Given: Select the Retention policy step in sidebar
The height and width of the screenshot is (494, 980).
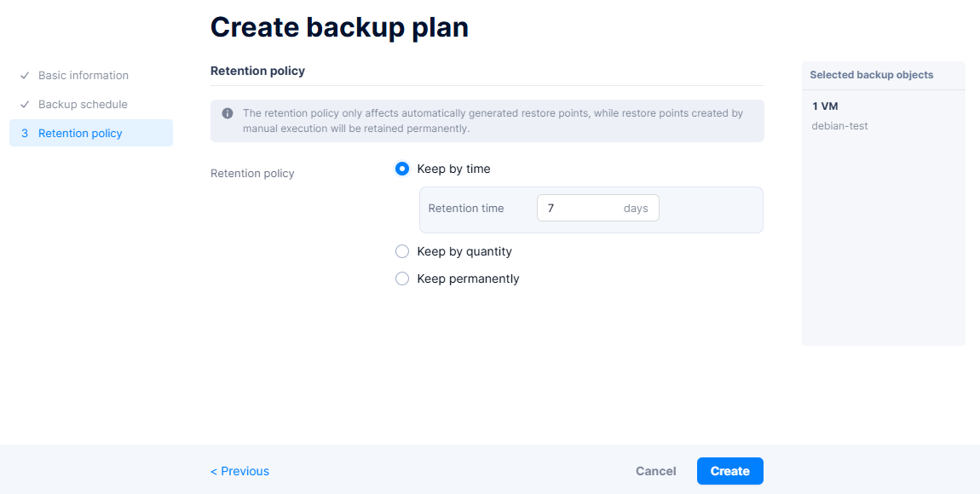Looking at the screenshot, I should point(80,134).
